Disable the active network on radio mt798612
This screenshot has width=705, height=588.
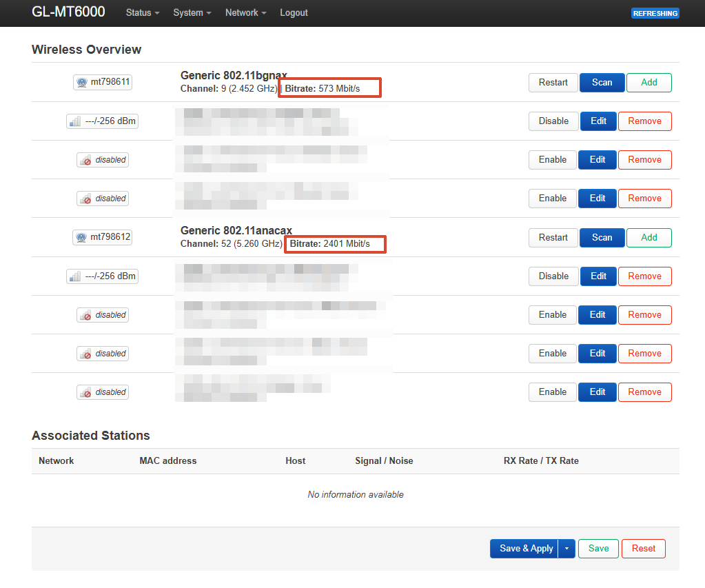coord(553,276)
